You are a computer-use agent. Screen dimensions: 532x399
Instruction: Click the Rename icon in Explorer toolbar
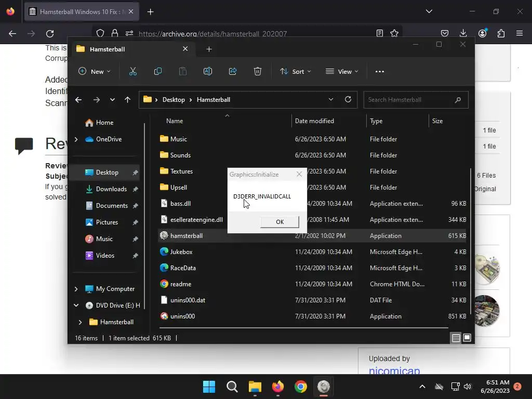(208, 71)
